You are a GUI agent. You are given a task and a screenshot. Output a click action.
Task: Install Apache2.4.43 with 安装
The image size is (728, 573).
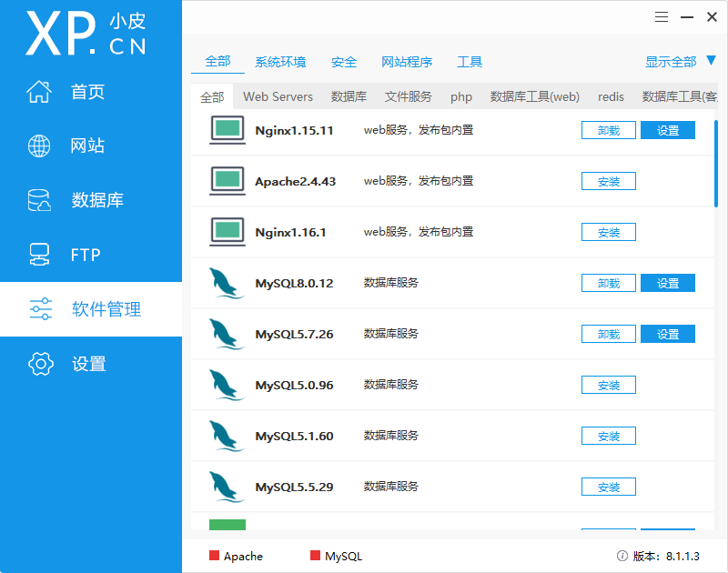[x=609, y=181]
